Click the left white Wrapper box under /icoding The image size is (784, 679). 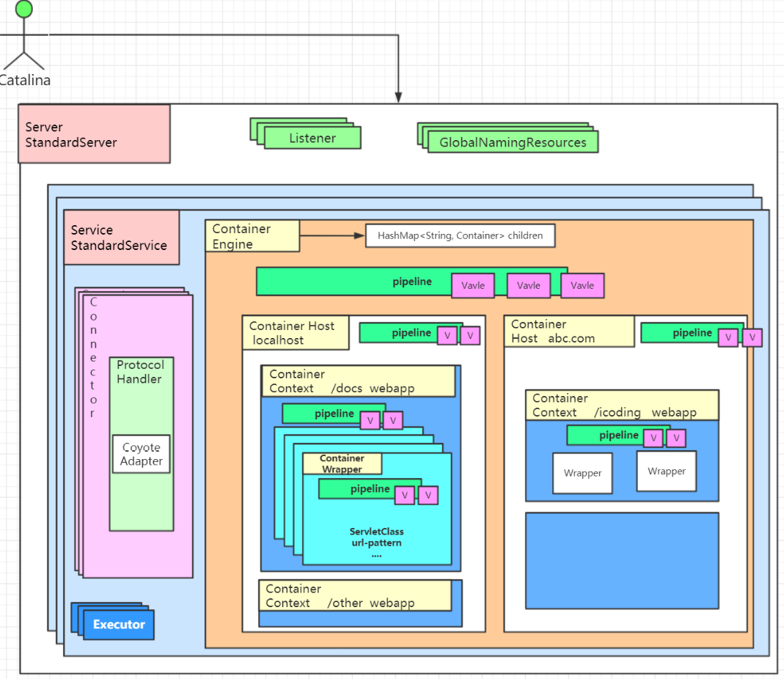(582, 474)
